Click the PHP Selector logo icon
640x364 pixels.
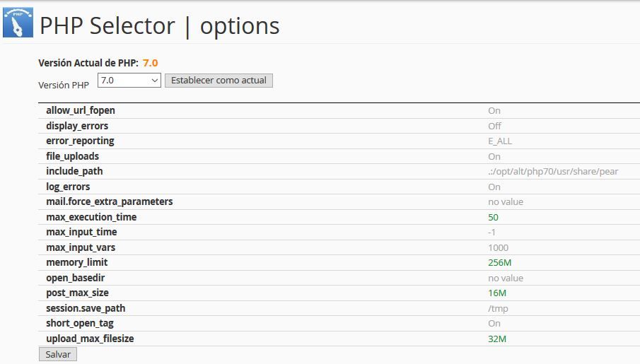click(18, 23)
